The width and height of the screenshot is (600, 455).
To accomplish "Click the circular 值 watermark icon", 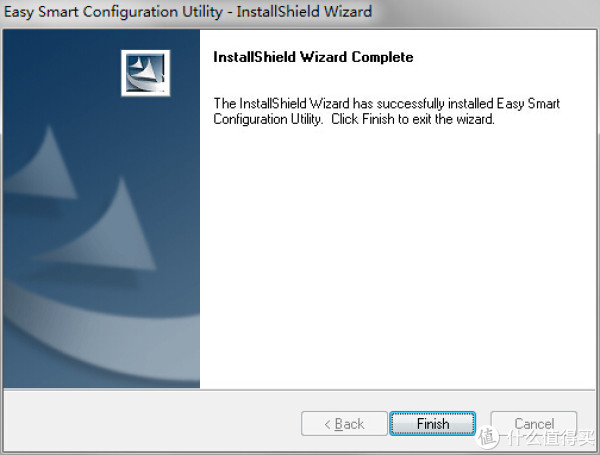I will point(488,437).
